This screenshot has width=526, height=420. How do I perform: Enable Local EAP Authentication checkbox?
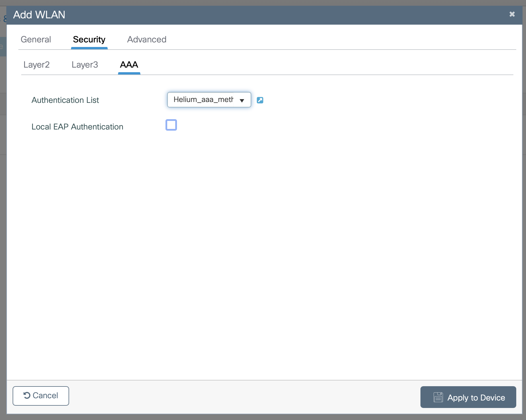coord(171,125)
